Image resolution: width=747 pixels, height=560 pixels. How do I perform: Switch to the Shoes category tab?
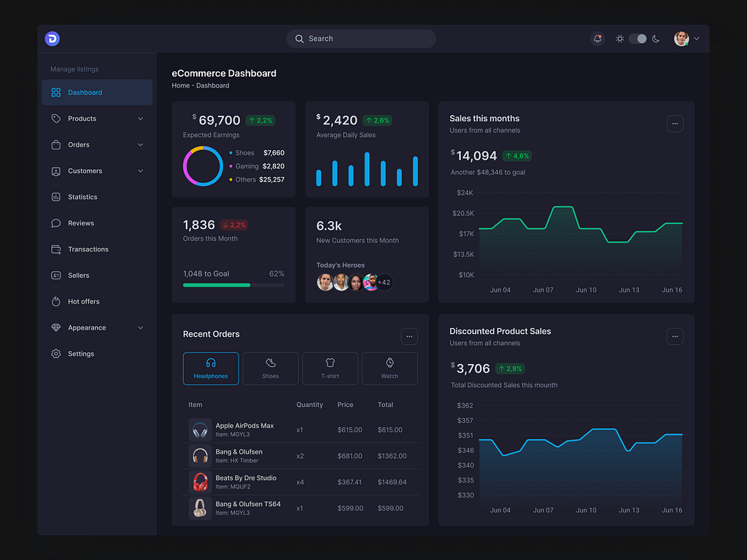[x=270, y=368]
